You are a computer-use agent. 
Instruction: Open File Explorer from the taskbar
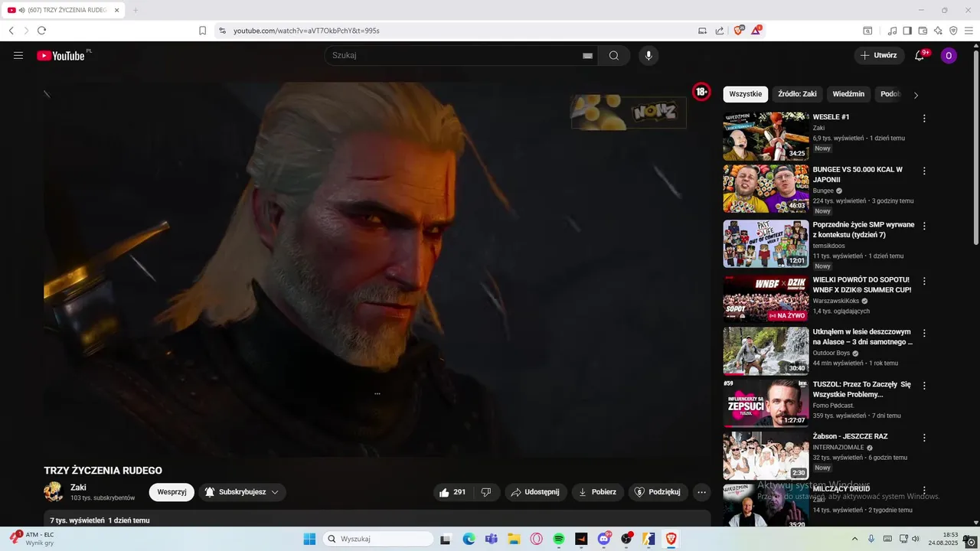pyautogui.click(x=514, y=539)
